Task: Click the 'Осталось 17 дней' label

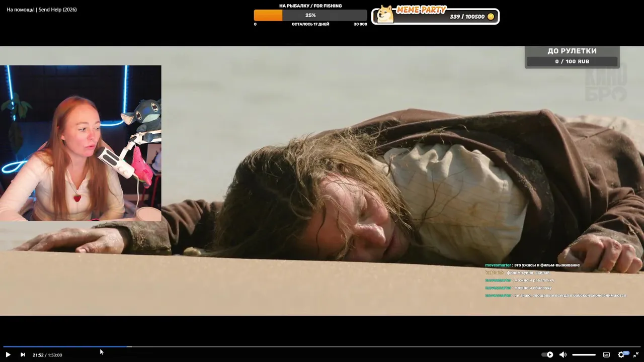Action: tap(310, 24)
